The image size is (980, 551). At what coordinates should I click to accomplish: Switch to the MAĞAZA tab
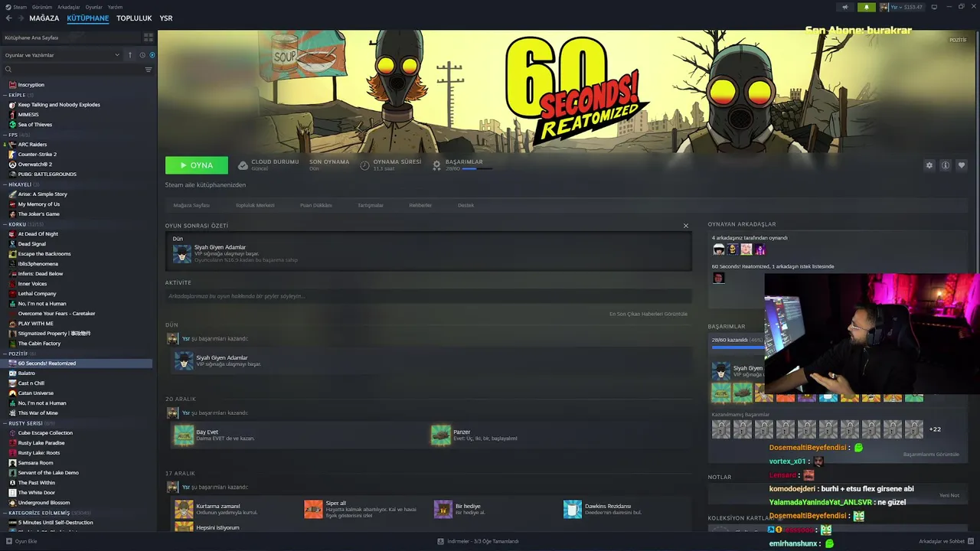pyautogui.click(x=44, y=18)
